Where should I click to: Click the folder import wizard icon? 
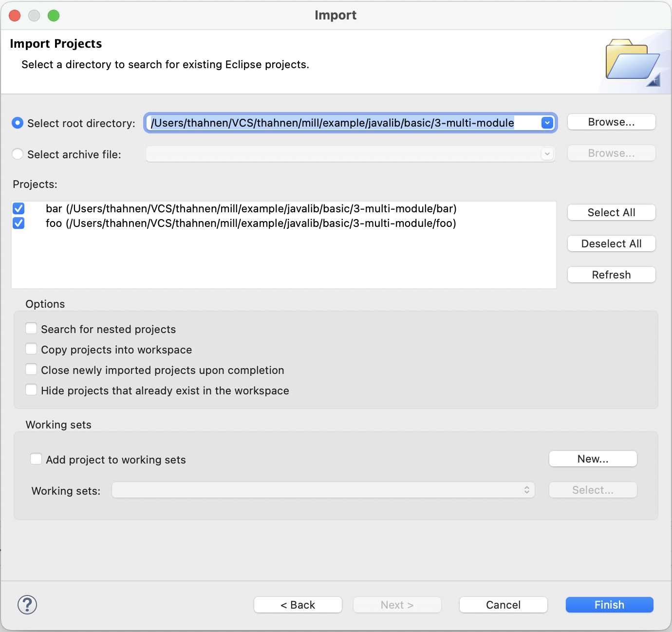coord(633,60)
